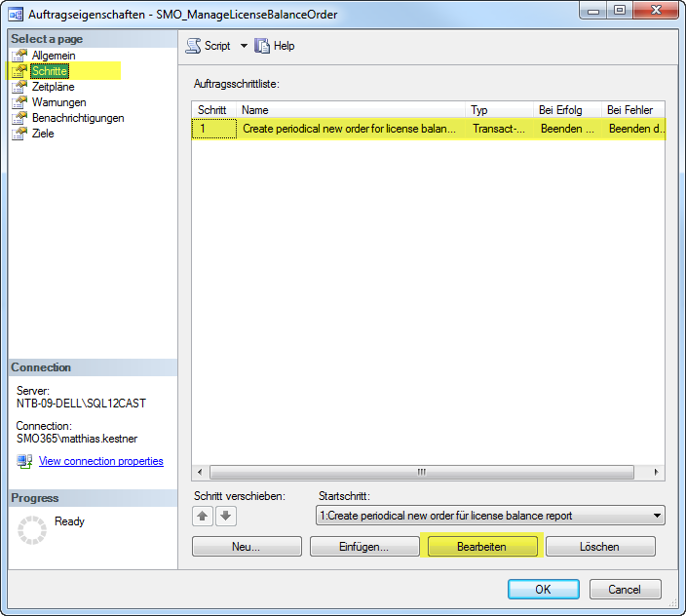Click the Allgemein page icon
Screen dimensions: 686x616
click(19, 56)
